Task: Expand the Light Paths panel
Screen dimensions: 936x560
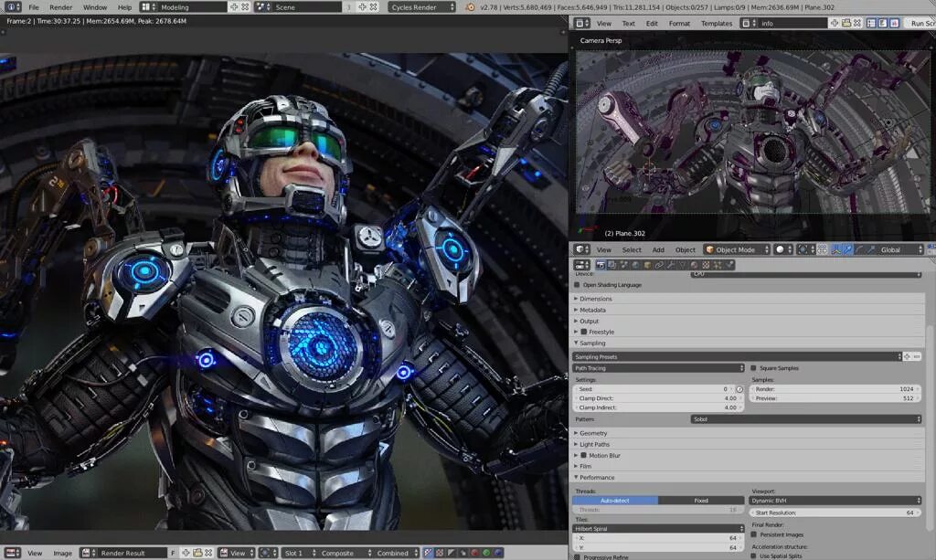Action: click(x=594, y=444)
